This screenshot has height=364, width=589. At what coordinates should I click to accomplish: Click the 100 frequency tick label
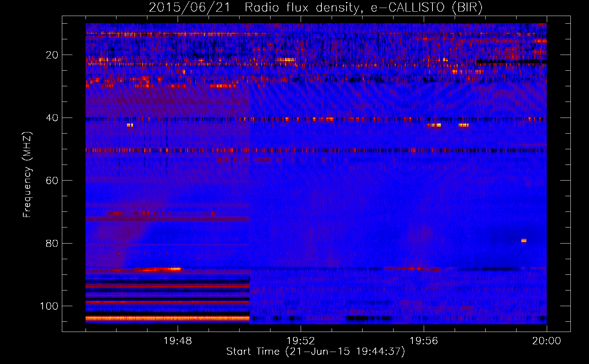[x=49, y=306]
